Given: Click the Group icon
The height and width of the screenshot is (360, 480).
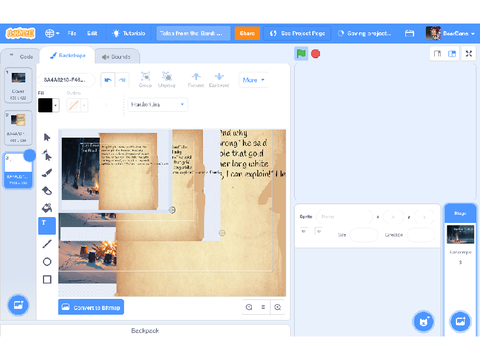Looking at the screenshot, I should (145, 80).
